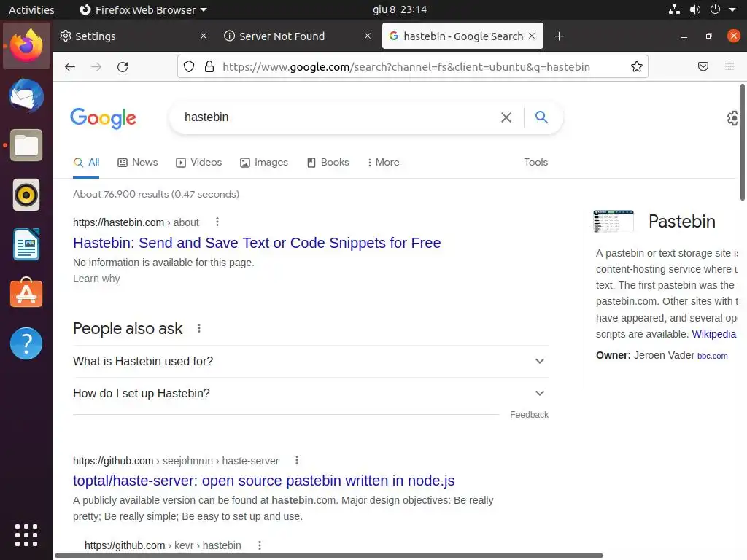Open options for haste-server GitHub result
The width and height of the screenshot is (747, 560).
coord(297,461)
